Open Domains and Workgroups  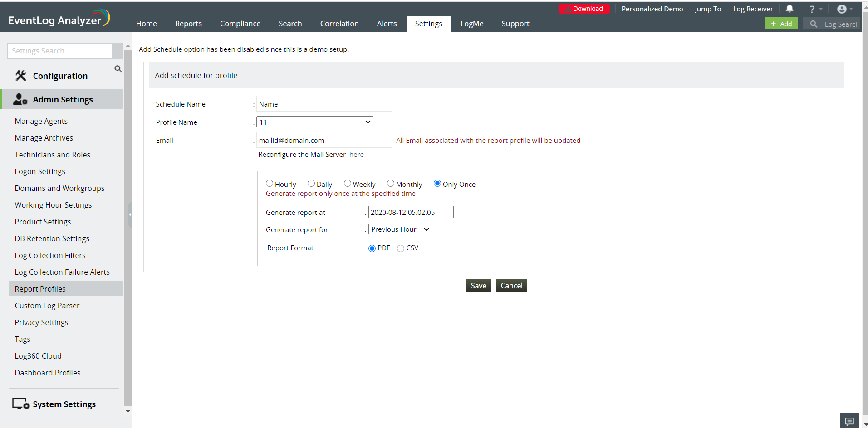coord(60,188)
